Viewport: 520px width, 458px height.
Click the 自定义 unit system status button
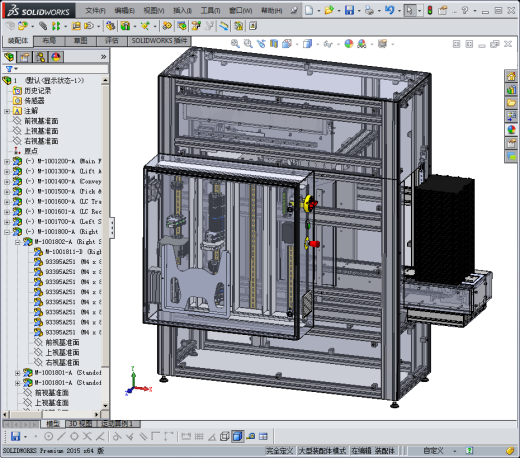click(433, 451)
